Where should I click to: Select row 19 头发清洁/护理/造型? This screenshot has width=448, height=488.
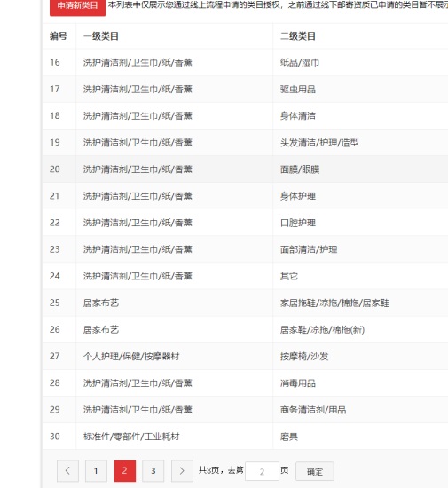[245, 143]
